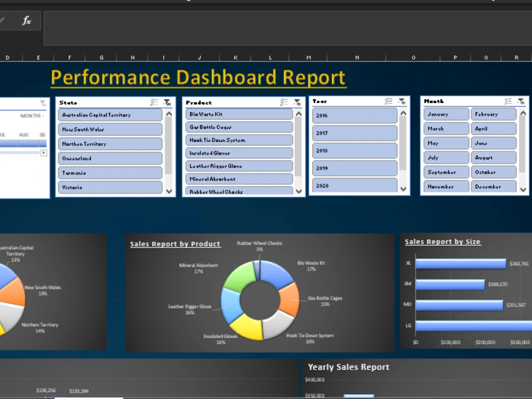Select Leather Rigger Glove product

point(239,166)
